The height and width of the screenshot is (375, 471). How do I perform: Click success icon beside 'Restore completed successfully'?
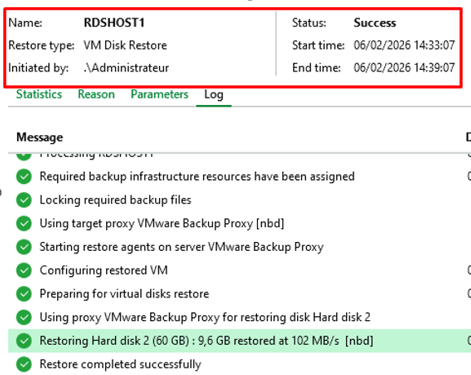24,364
